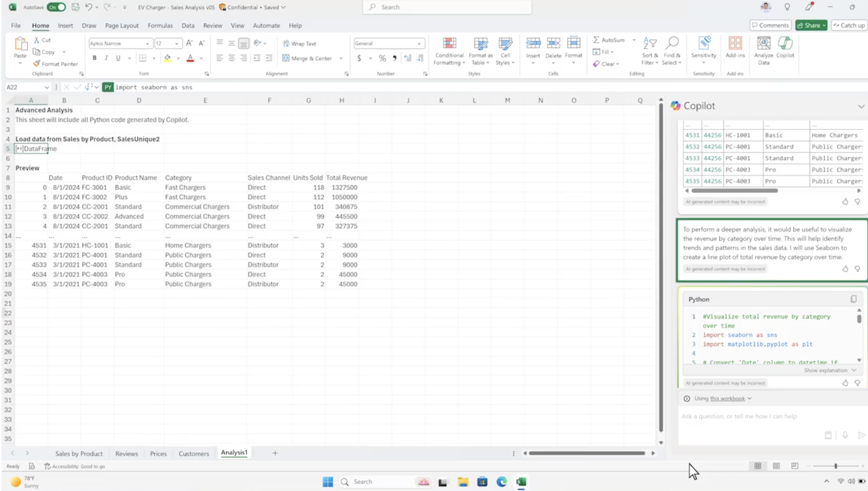Switch to the Sales by Product sheet
868x491 pixels.
coord(79,453)
